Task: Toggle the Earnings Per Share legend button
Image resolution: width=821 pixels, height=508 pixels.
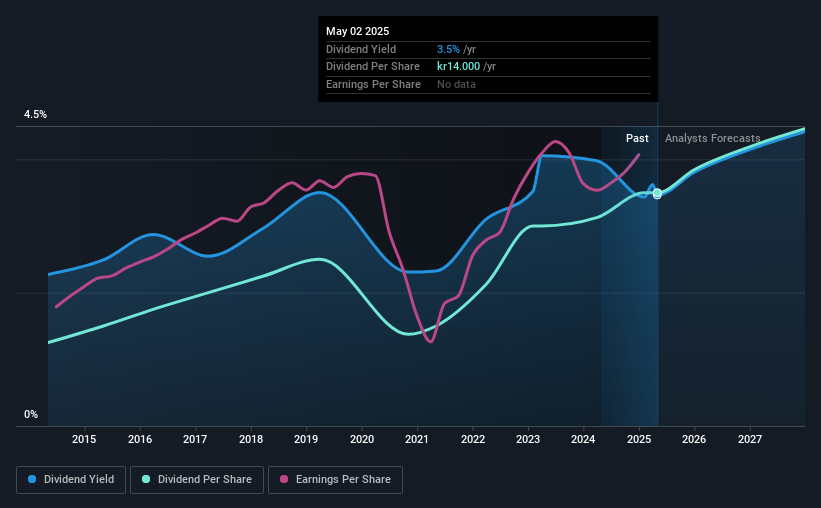Action: point(335,480)
